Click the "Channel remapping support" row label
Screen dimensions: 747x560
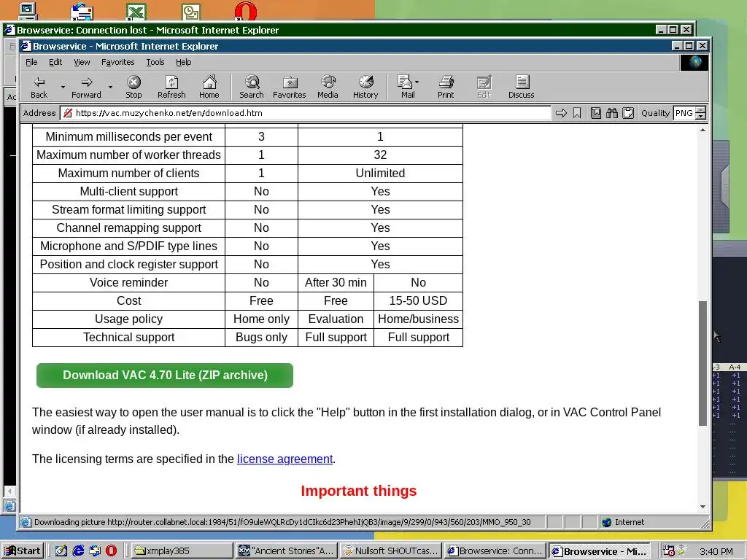pyautogui.click(x=128, y=228)
